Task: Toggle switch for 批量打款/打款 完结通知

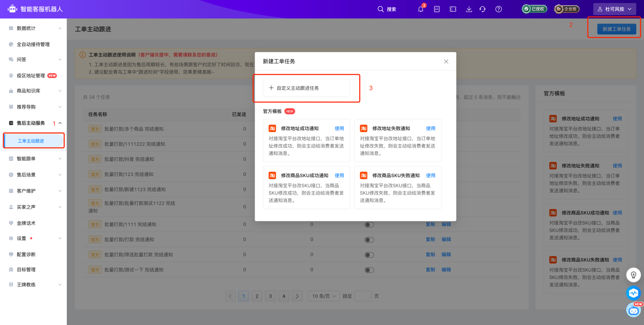Action: click(369, 239)
